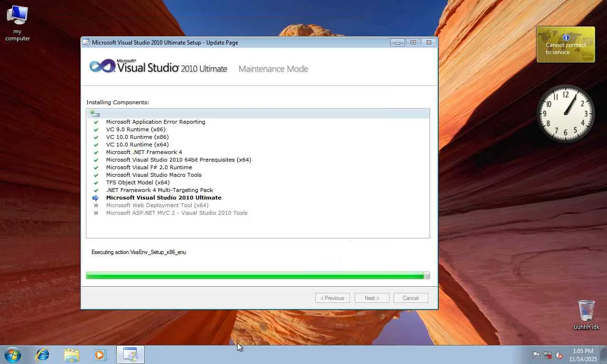Click the Visual Studio setup taskbar button
Image resolution: width=607 pixels, height=364 pixels.
pos(130,355)
